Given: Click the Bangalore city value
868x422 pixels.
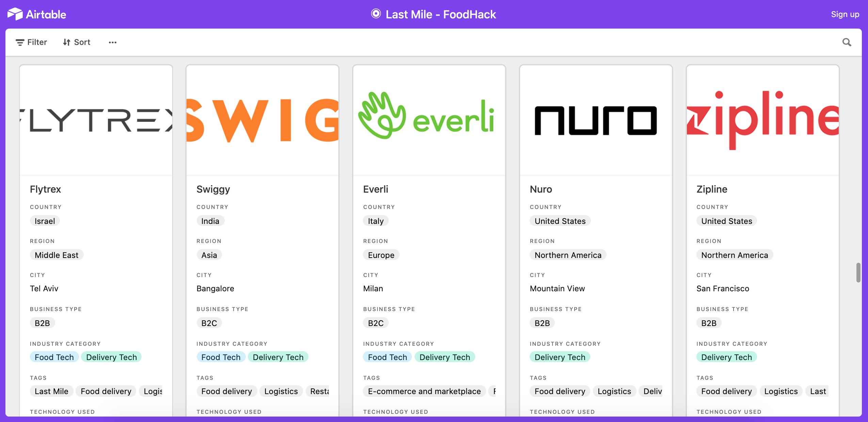Looking at the screenshot, I should click(x=215, y=289).
